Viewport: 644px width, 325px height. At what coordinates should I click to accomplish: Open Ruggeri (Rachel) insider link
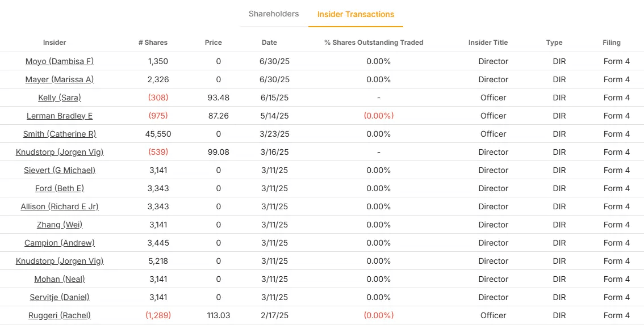click(60, 315)
